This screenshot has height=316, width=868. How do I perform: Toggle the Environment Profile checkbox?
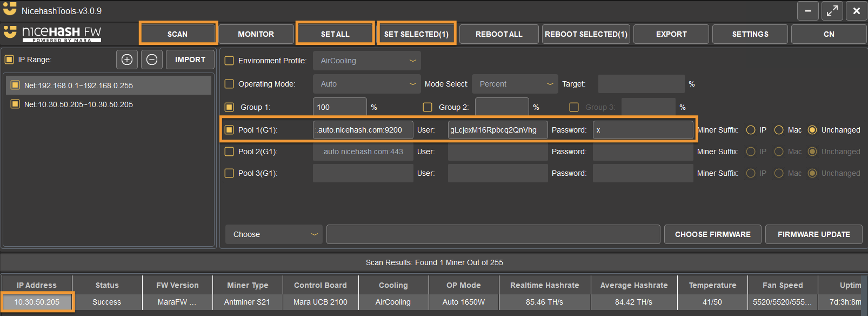pos(229,61)
